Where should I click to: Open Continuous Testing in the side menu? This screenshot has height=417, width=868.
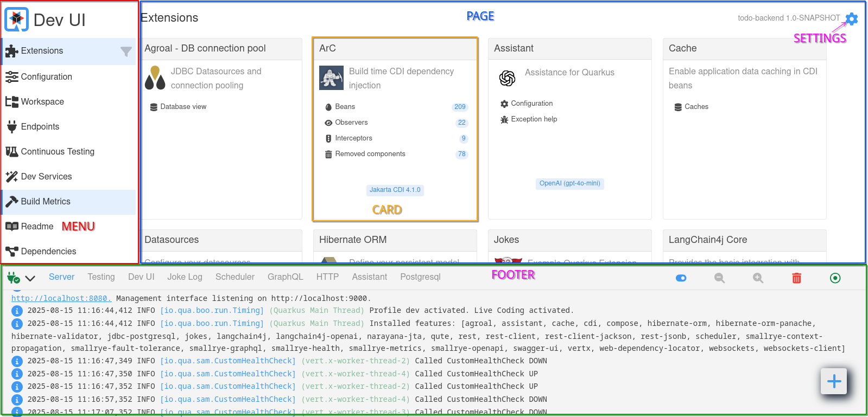(x=69, y=152)
